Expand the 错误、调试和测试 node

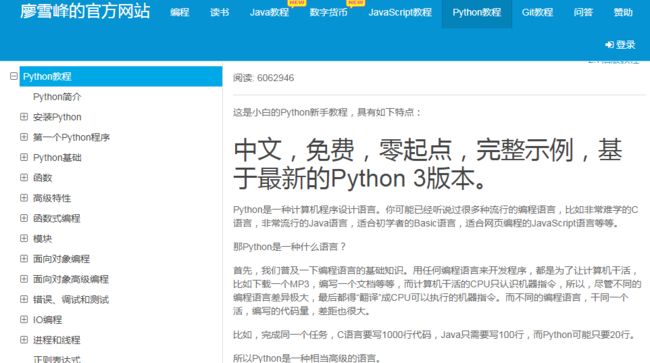click(24, 299)
